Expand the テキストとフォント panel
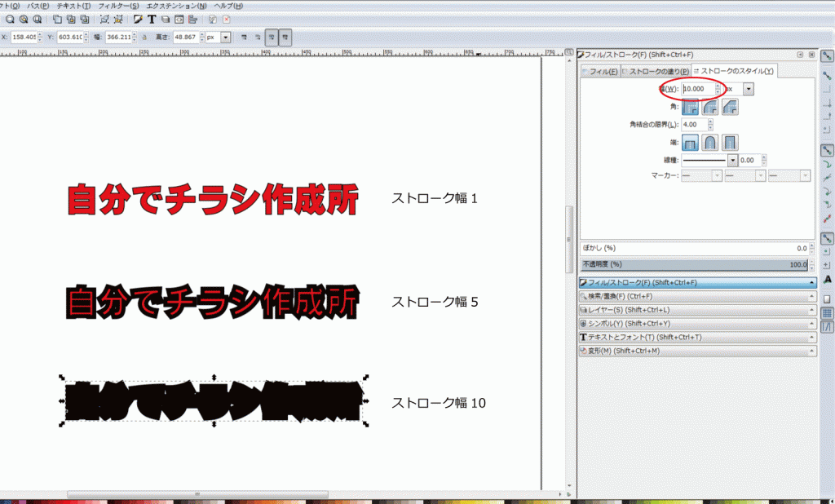 [x=696, y=337]
